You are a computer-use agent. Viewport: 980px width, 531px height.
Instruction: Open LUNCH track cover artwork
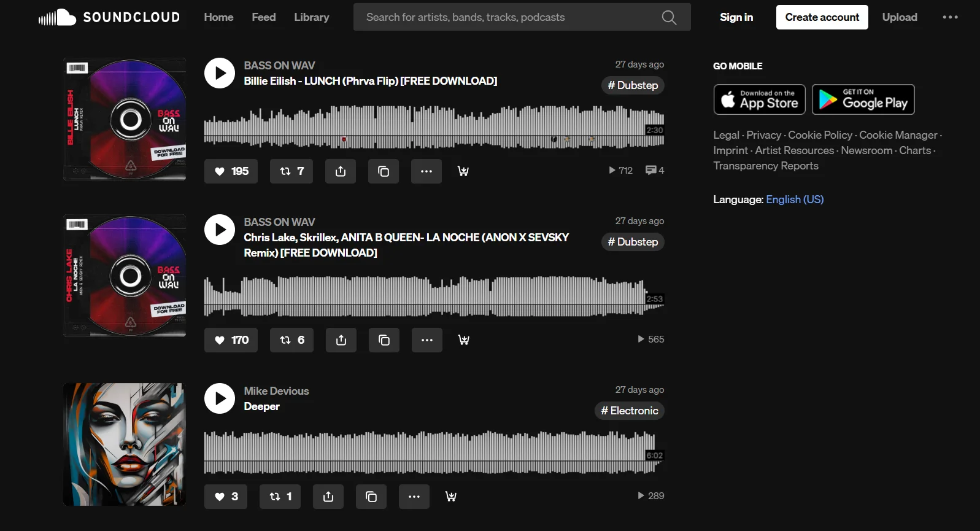coord(125,119)
